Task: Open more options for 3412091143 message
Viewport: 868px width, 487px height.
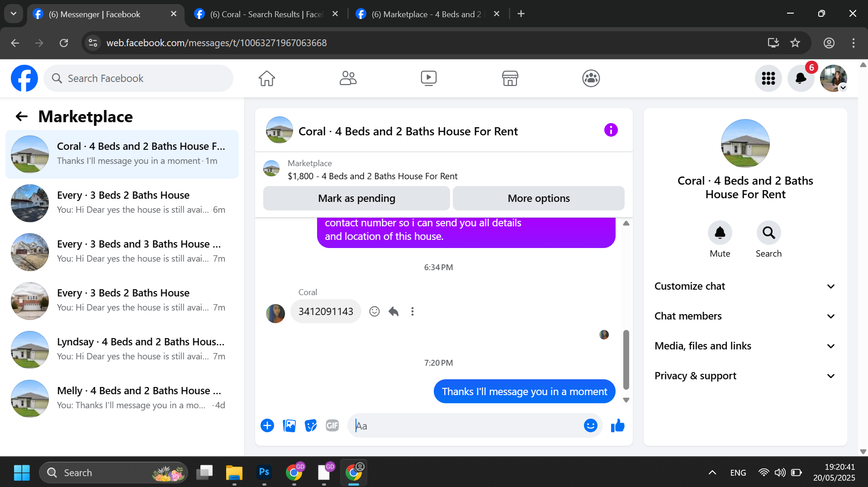Action: point(412,311)
